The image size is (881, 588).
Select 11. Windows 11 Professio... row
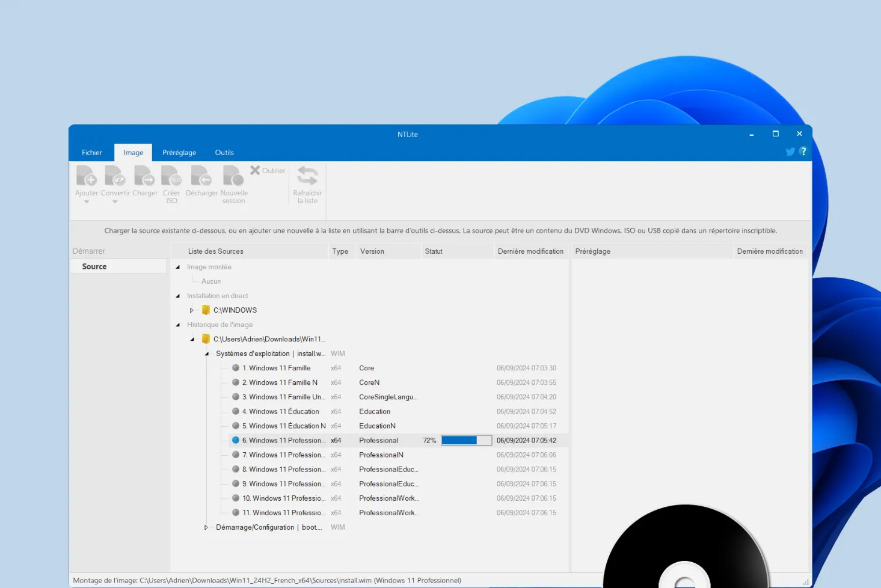398,513
